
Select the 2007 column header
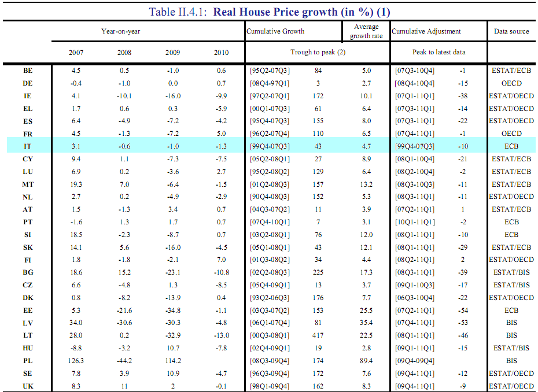(x=76, y=52)
